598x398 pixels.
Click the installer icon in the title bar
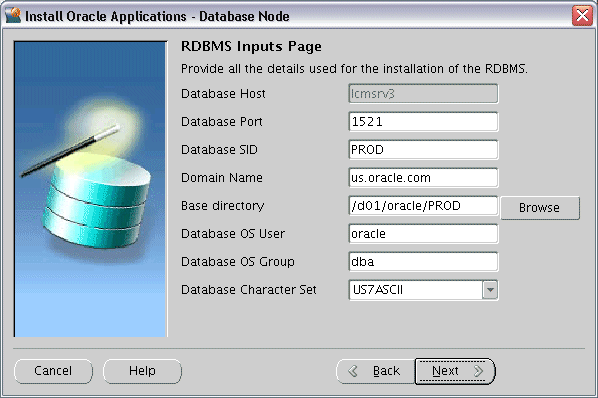click(x=13, y=16)
